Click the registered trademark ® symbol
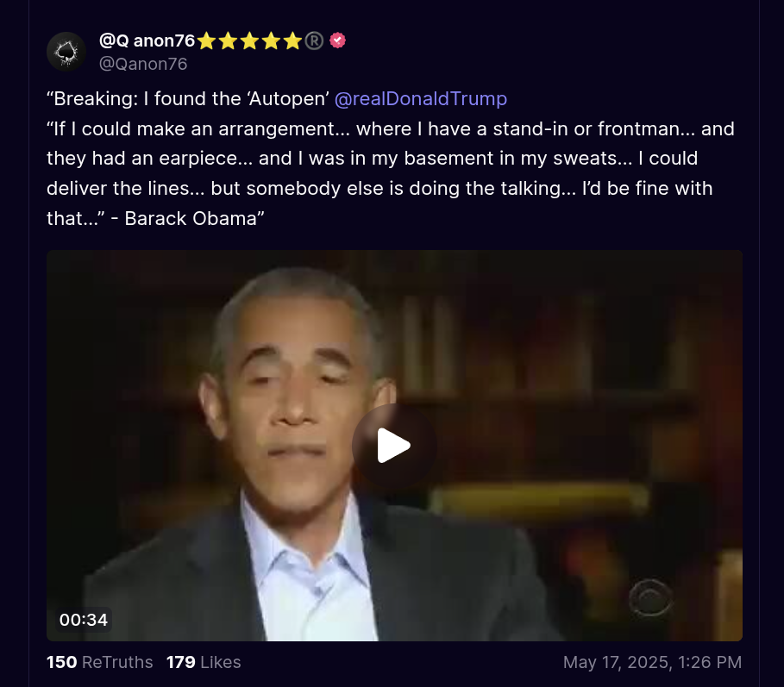The width and height of the screenshot is (784, 687). point(314,41)
